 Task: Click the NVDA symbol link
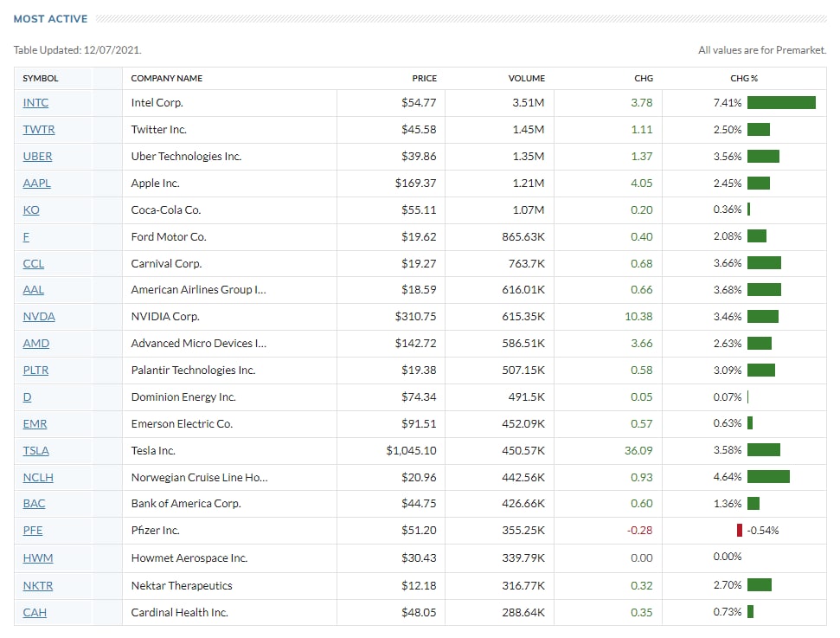tap(39, 317)
